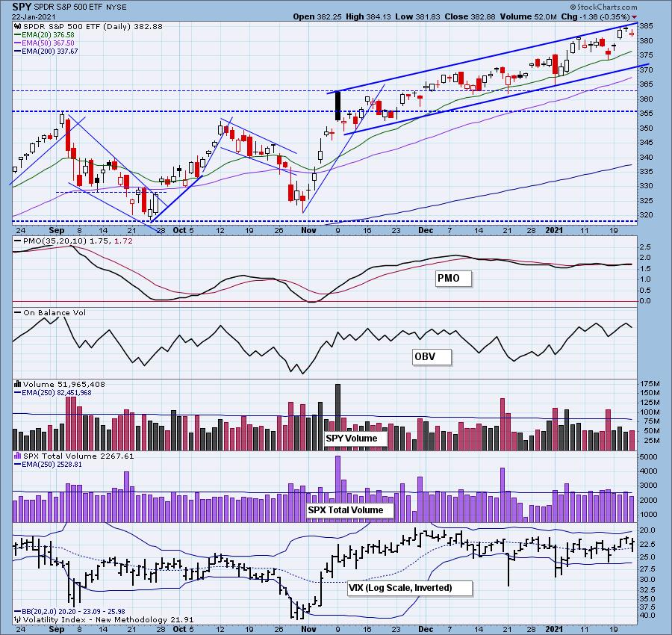
Task: Click the VIX (Log Scale, Inverted) annotation
Action: (410, 587)
